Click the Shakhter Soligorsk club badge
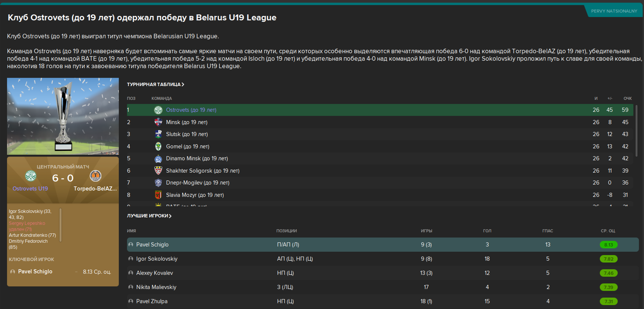The width and height of the screenshot is (644, 309). click(x=158, y=171)
